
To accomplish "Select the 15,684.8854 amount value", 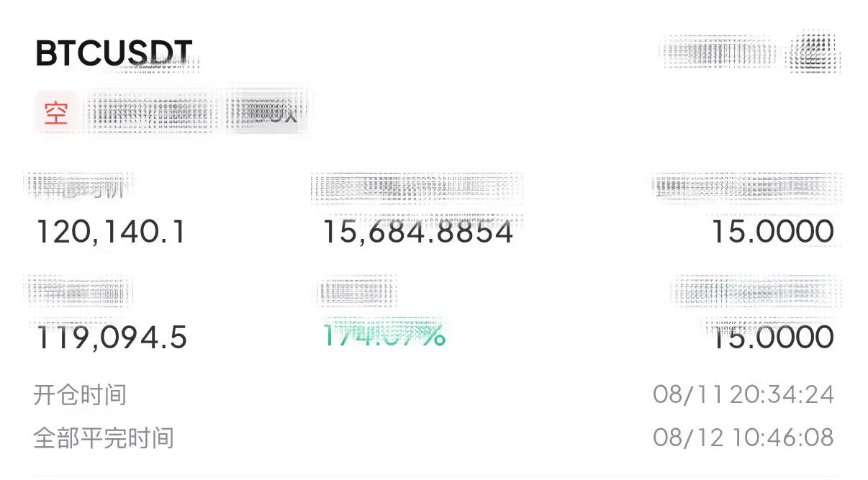I will coord(417,232).
